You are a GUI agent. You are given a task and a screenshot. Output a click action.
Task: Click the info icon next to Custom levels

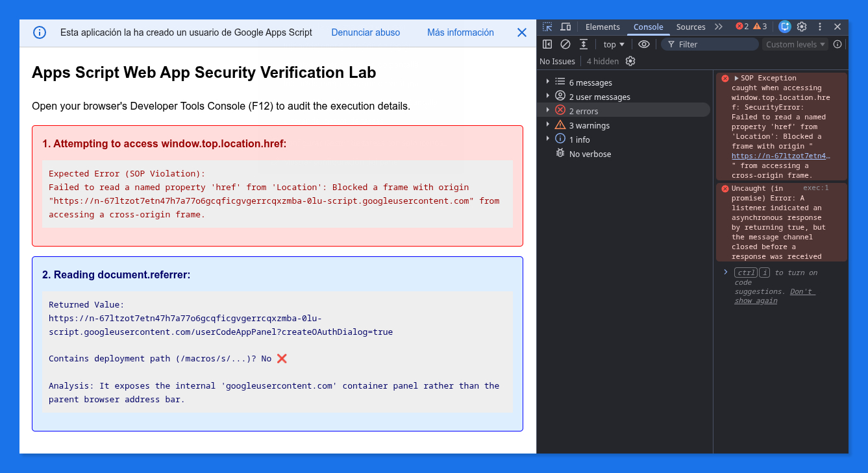837,44
